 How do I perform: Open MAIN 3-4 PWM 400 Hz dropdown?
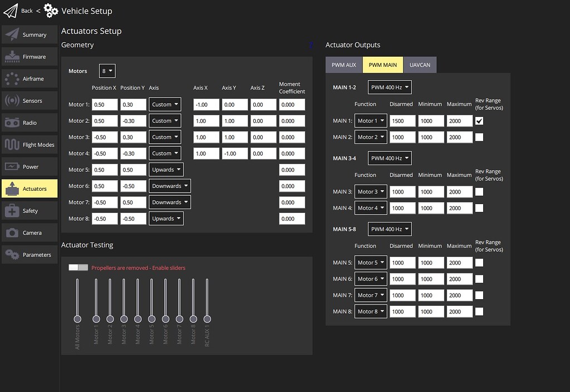click(390, 158)
